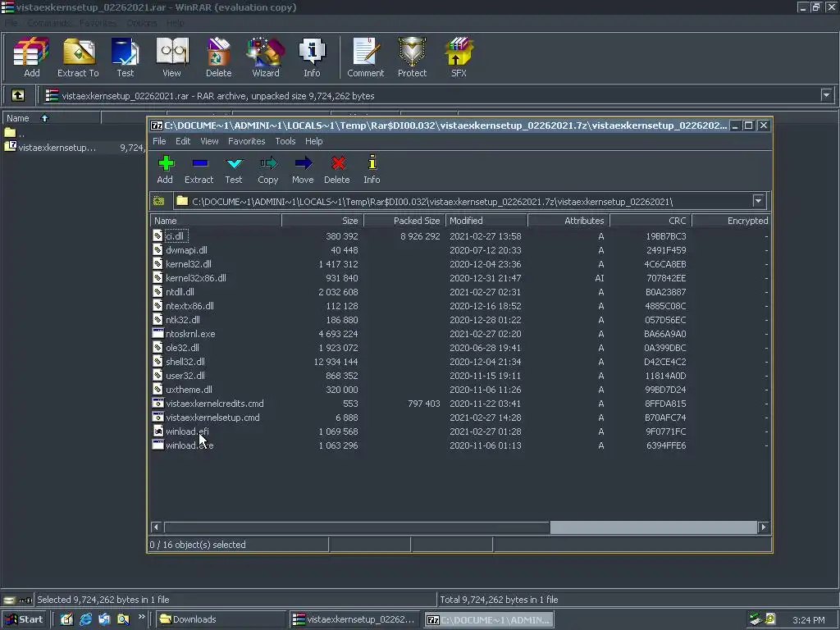Image resolution: width=840 pixels, height=630 pixels.
Task: Select vistaexkernelsetup.cmd file
Action: (x=212, y=417)
